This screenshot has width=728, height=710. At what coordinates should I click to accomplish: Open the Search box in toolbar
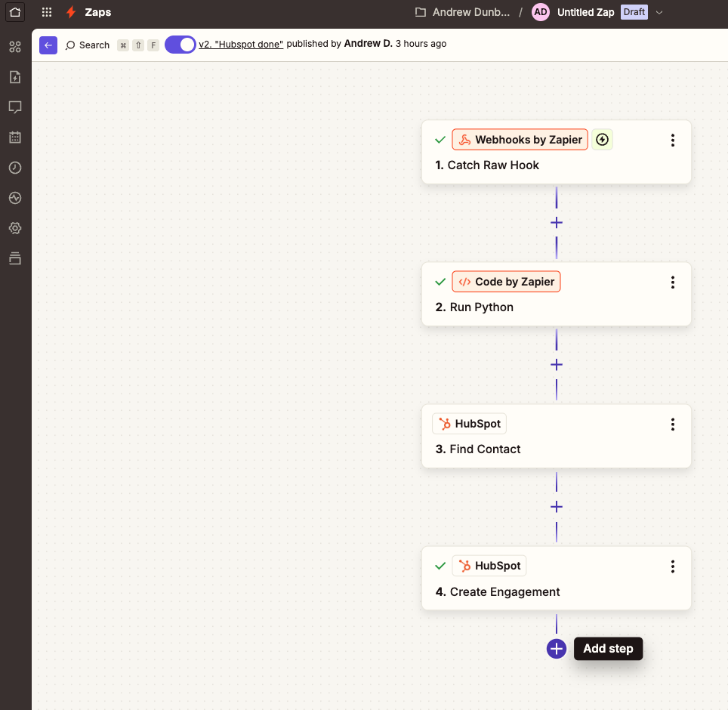88,45
